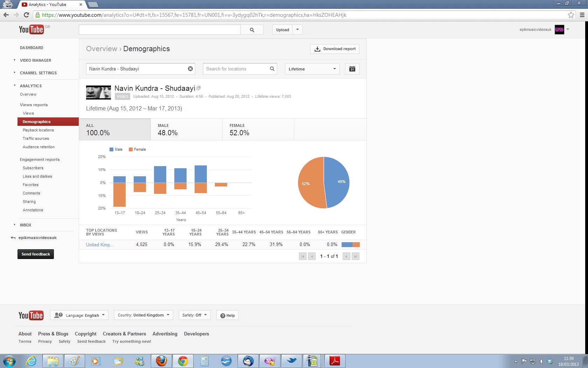Clear the Navin Kundra video filter
The height and width of the screenshot is (368, 588).
tap(190, 69)
